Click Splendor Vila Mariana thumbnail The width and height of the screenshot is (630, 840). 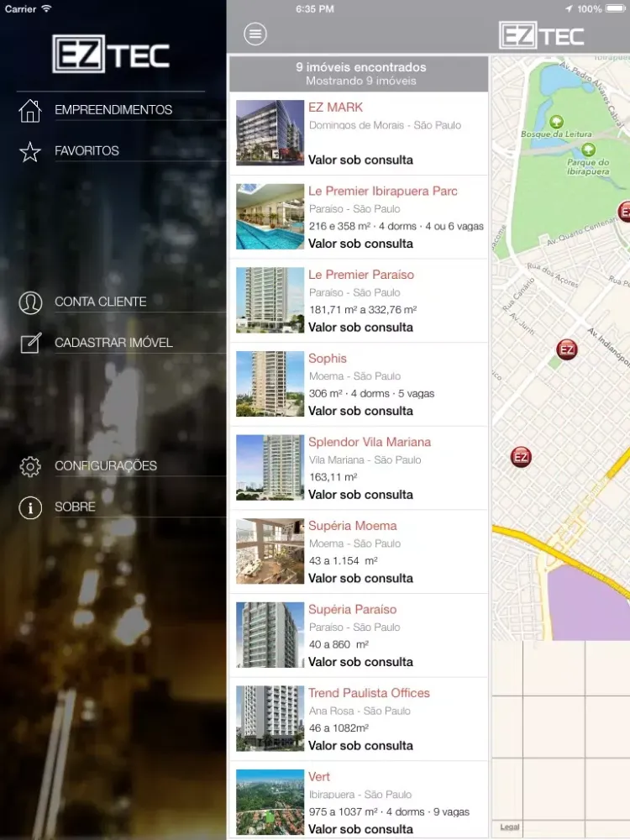coord(270,467)
